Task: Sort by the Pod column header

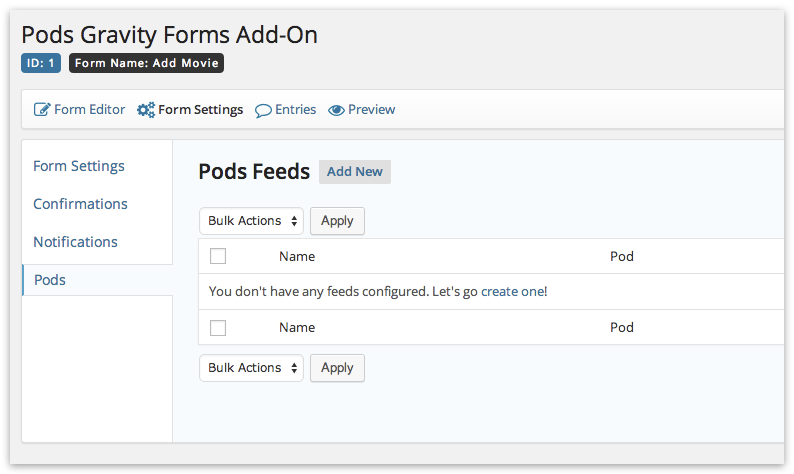Action: click(x=622, y=256)
